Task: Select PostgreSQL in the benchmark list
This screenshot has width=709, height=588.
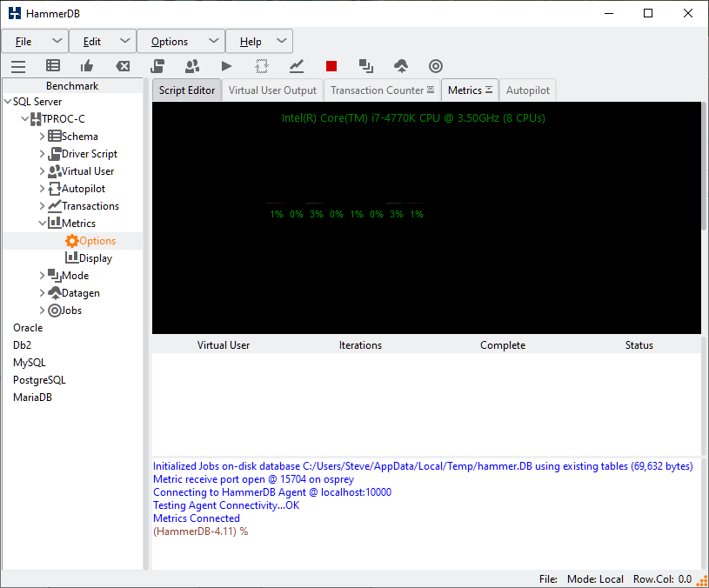Action: click(39, 380)
